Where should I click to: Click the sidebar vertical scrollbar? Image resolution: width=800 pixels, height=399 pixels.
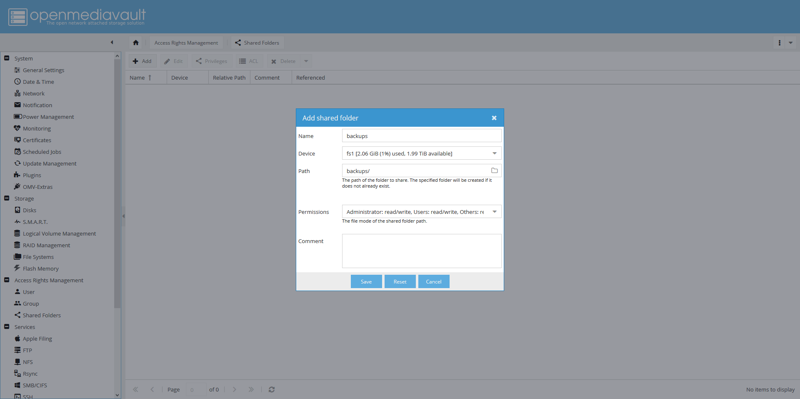coord(117,184)
